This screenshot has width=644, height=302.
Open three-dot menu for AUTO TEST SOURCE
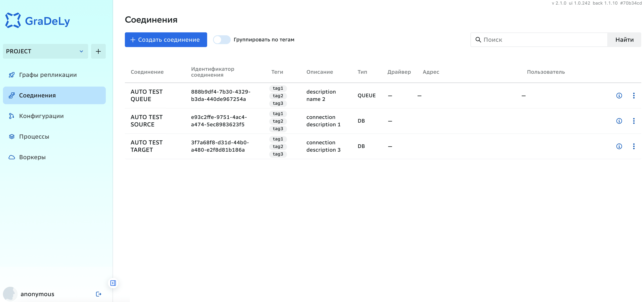coord(634,121)
